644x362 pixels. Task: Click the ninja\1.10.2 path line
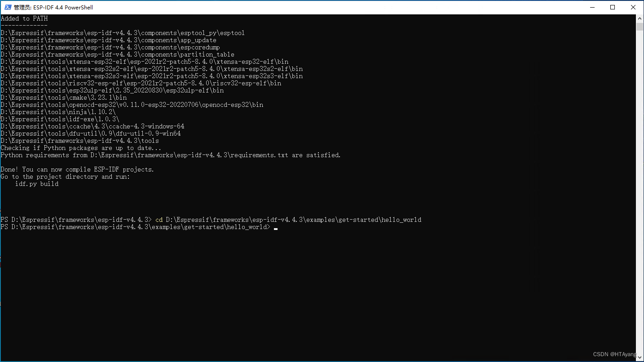pyautogui.click(x=59, y=111)
